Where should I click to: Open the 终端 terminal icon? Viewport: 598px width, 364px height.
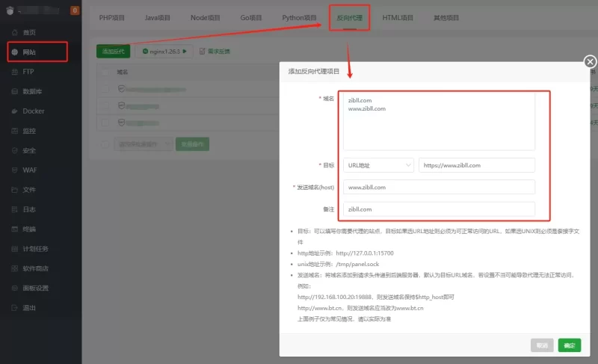[14, 229]
